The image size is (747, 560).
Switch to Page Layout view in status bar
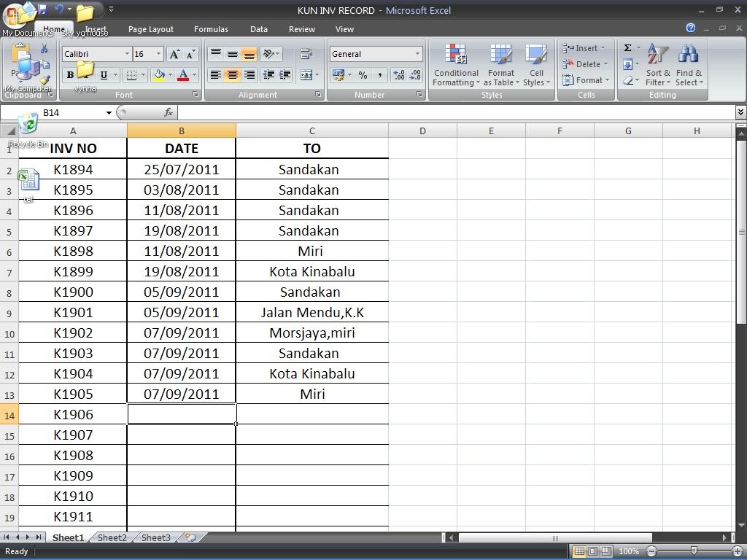tap(592, 551)
